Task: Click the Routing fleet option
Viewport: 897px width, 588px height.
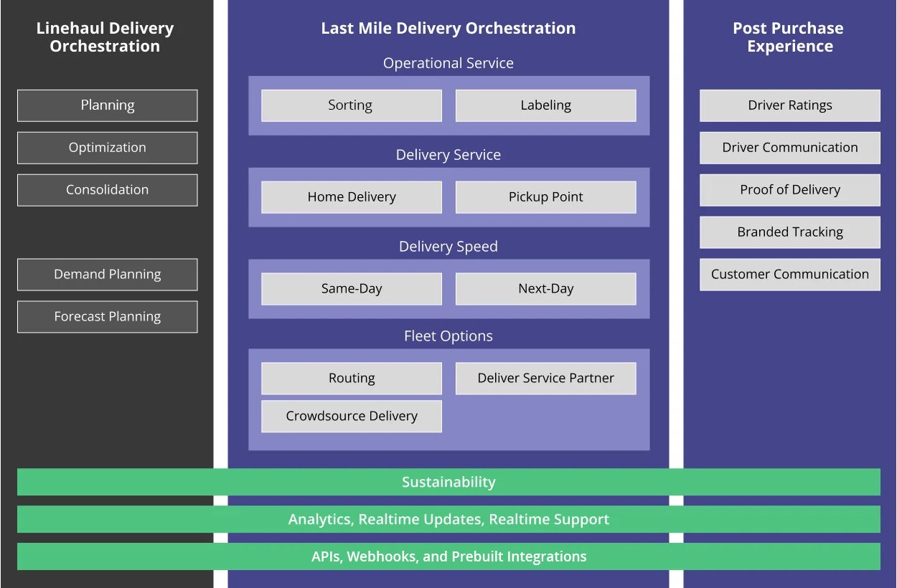Action: 351,379
